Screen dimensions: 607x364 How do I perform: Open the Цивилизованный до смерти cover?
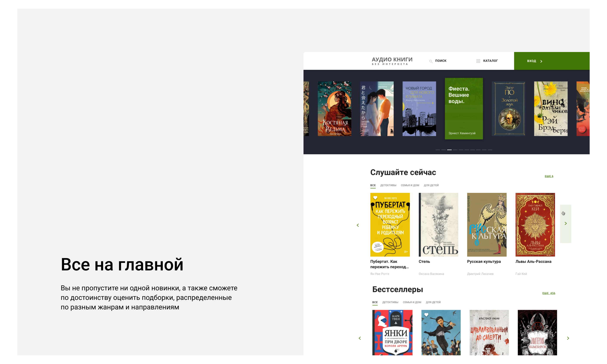(x=489, y=333)
